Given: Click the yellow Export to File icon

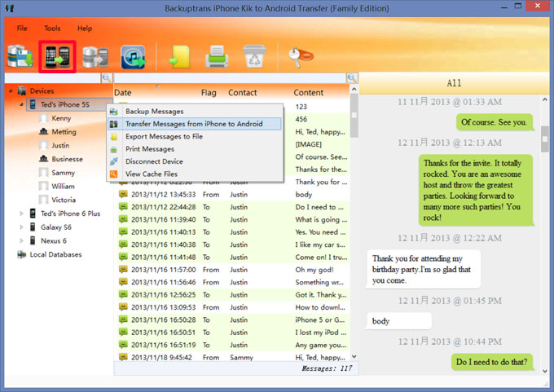Looking at the screenshot, I should pyautogui.click(x=178, y=56).
